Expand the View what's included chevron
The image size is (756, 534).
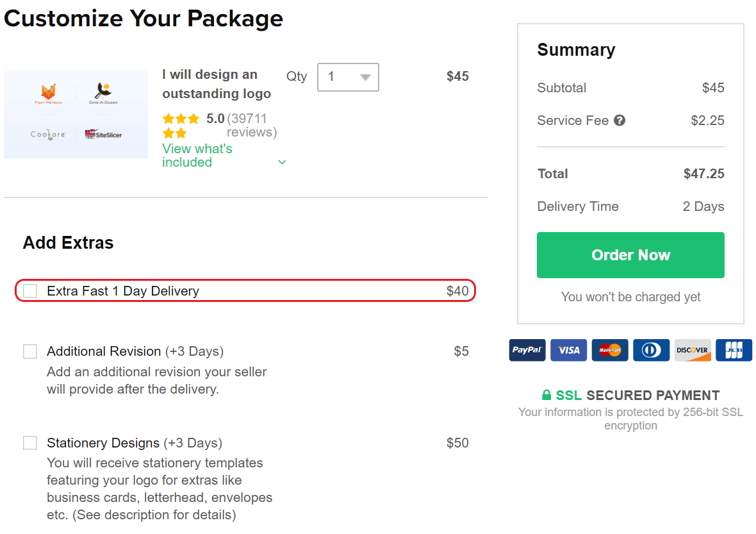click(x=282, y=162)
